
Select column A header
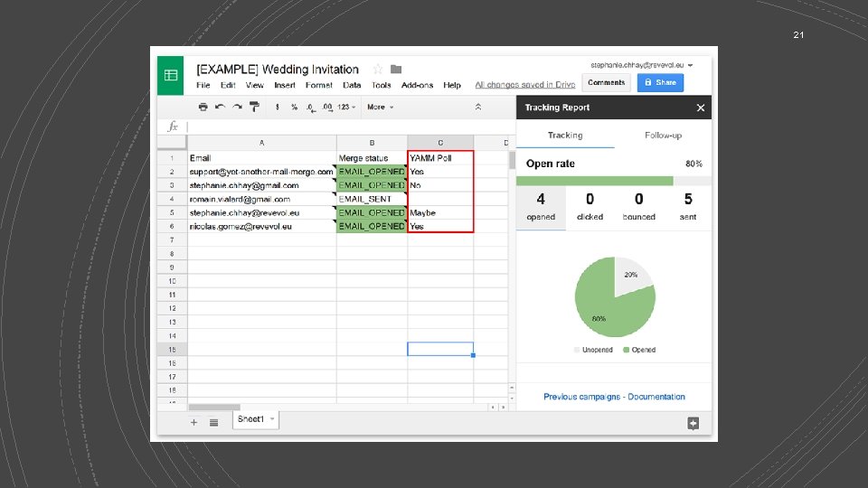point(262,143)
